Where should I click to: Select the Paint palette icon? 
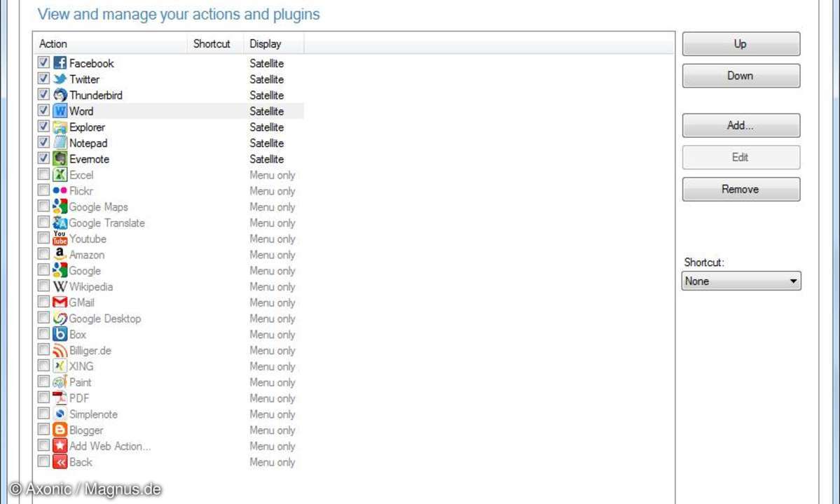tap(60, 382)
